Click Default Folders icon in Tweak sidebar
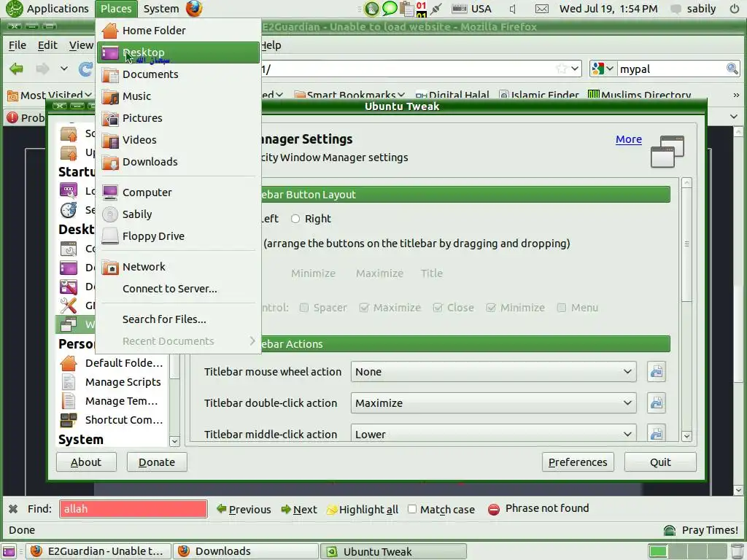This screenshot has height=560, width=747. point(69,363)
